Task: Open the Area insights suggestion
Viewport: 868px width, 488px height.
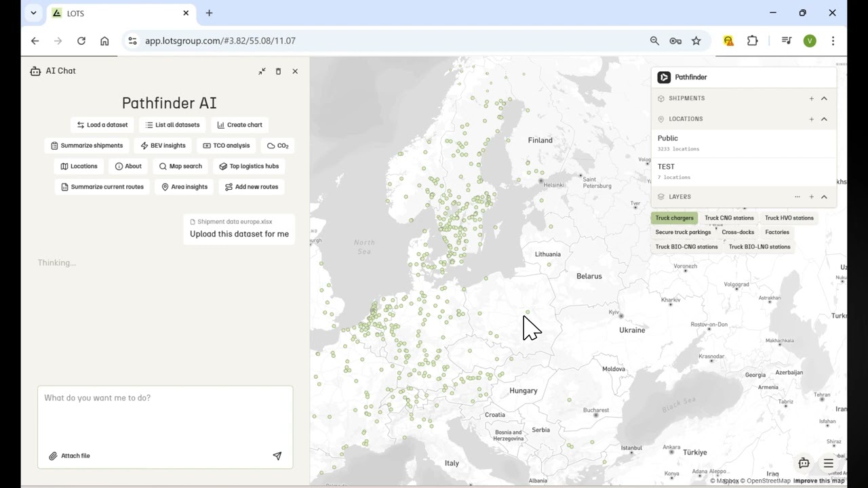Action: 184,187
